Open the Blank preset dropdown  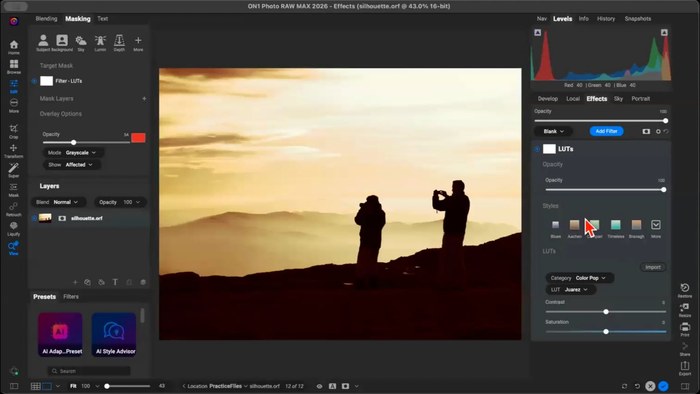[x=554, y=131]
